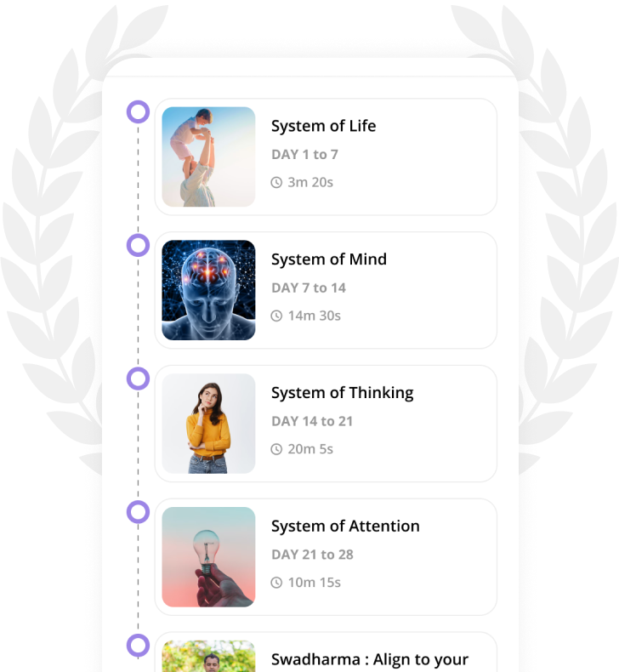
Task: Open the System of Life title
Action: coord(323,126)
